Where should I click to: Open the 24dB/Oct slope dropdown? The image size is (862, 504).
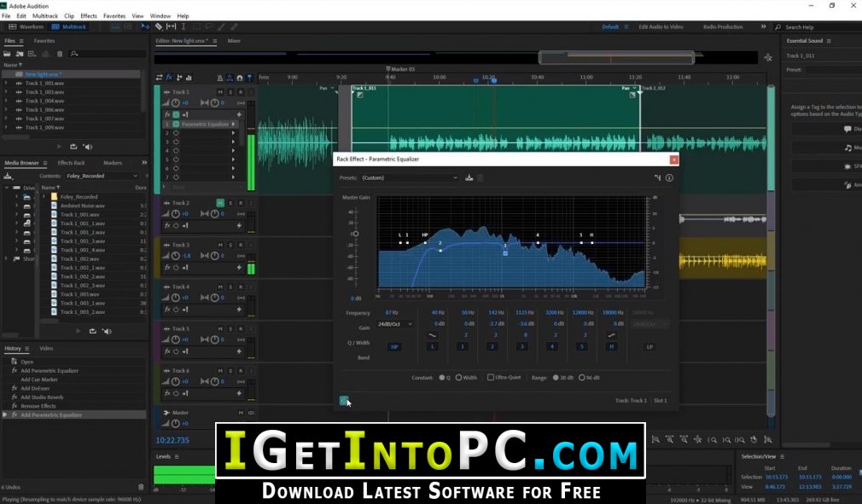[x=394, y=324]
